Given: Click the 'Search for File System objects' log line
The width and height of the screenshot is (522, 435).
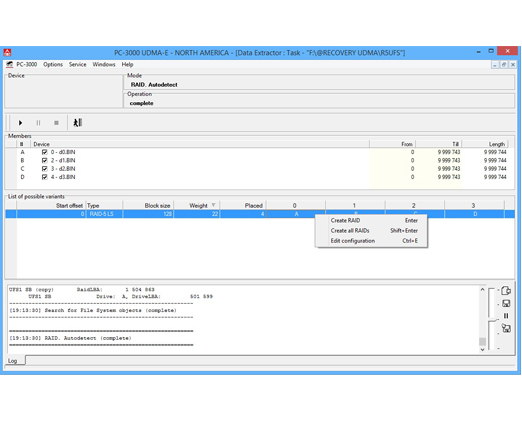Looking at the screenshot, I should click(x=93, y=310).
